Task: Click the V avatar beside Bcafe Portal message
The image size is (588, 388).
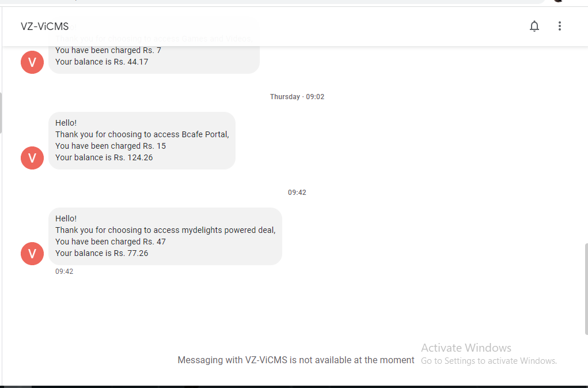Action: [x=32, y=158]
